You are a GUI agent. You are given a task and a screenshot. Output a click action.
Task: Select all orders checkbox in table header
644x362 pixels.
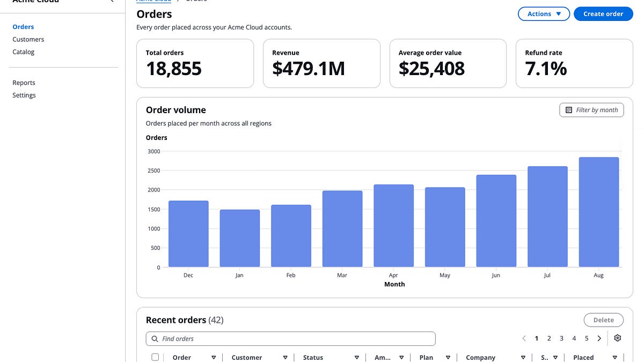(x=155, y=357)
